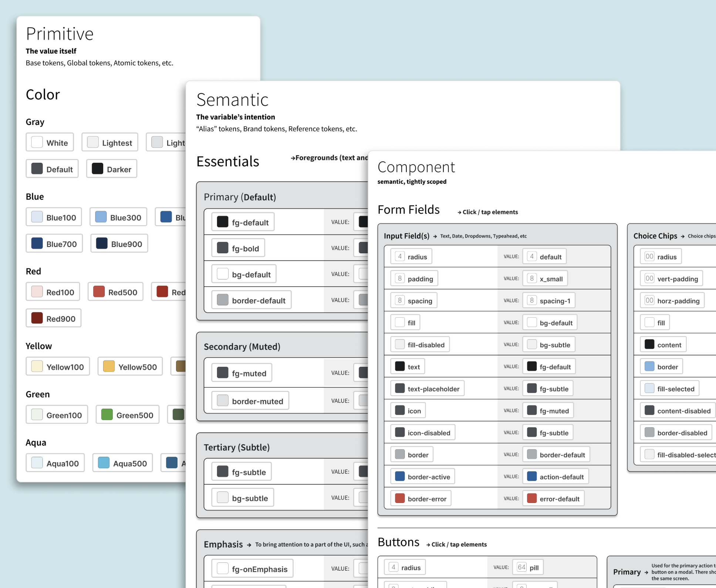Select the Red500 color token
The width and height of the screenshot is (716, 588).
click(x=115, y=292)
